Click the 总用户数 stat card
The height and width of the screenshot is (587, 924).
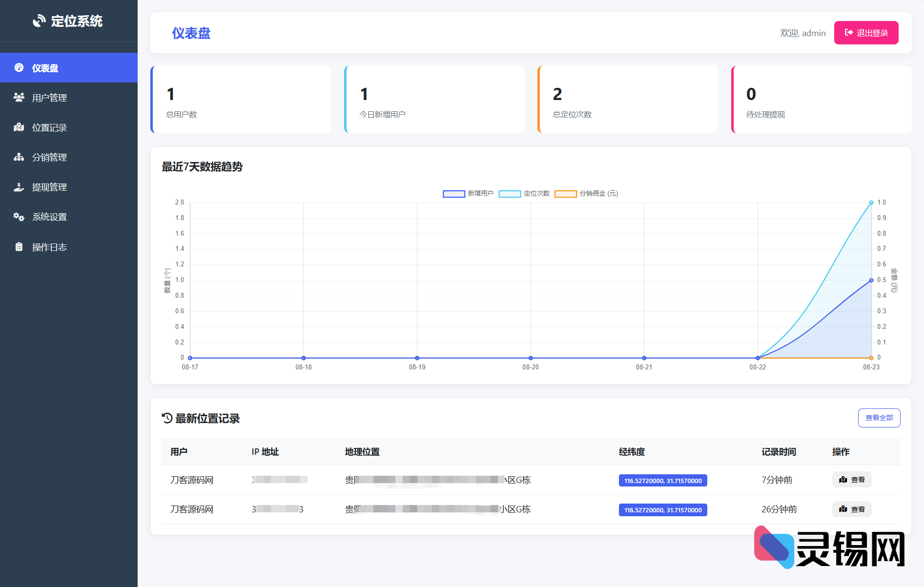[241, 99]
